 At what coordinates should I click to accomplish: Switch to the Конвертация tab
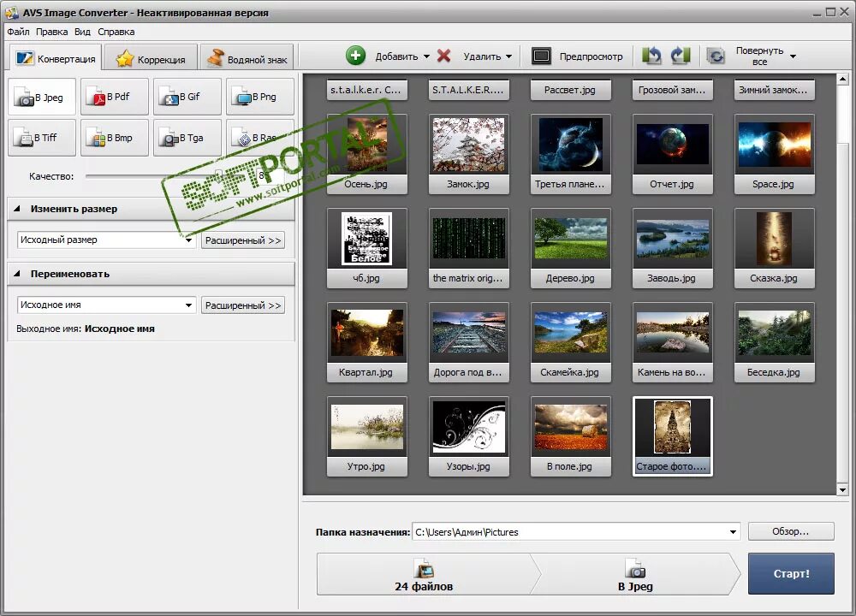tap(56, 58)
